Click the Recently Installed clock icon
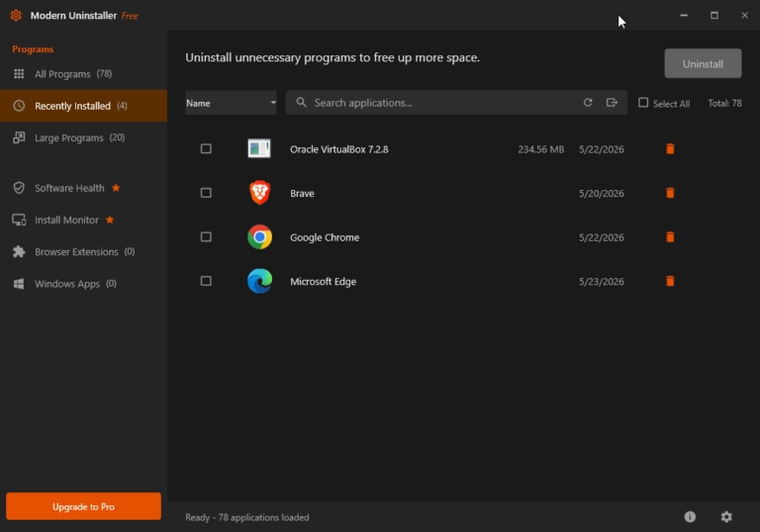This screenshot has height=532, width=760. [19, 106]
